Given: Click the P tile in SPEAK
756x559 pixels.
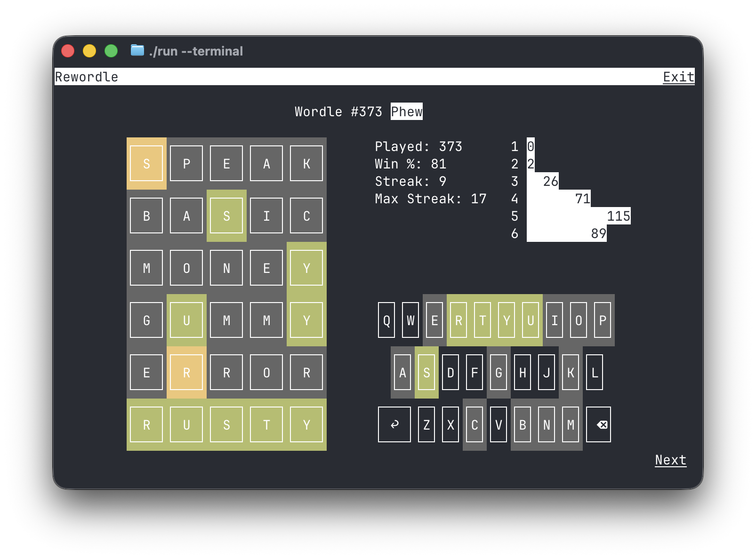Looking at the screenshot, I should tap(186, 163).
